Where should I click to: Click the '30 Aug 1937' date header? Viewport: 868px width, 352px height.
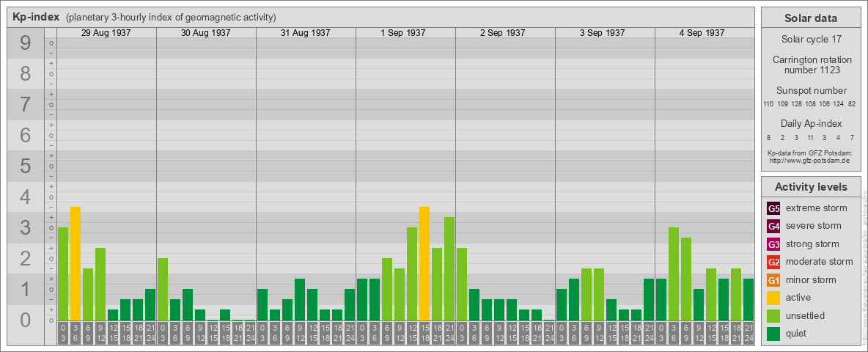coord(206,33)
